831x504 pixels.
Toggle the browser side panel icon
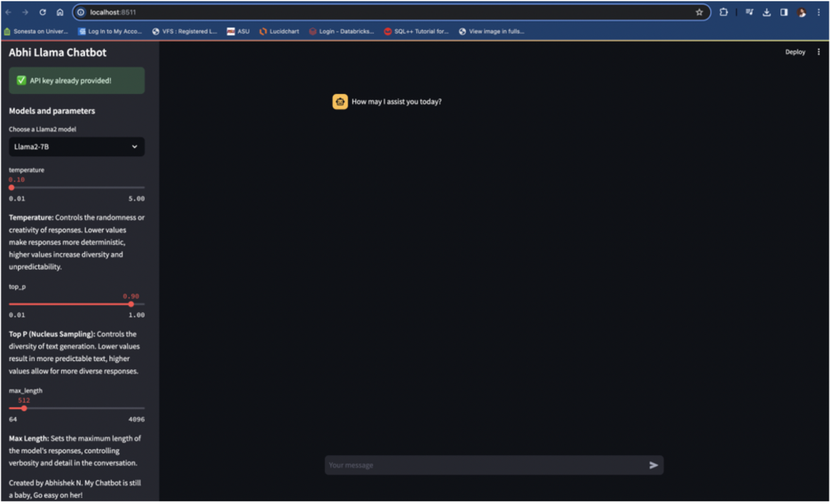784,12
